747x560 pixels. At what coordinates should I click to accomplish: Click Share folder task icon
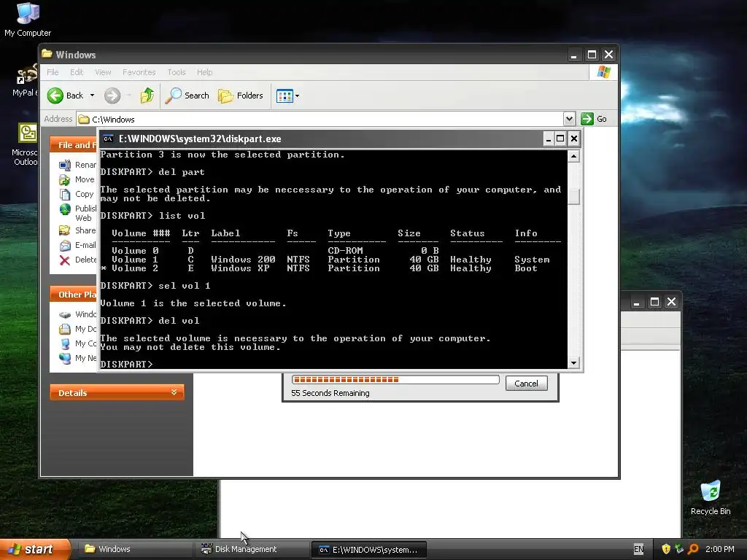tap(65, 230)
